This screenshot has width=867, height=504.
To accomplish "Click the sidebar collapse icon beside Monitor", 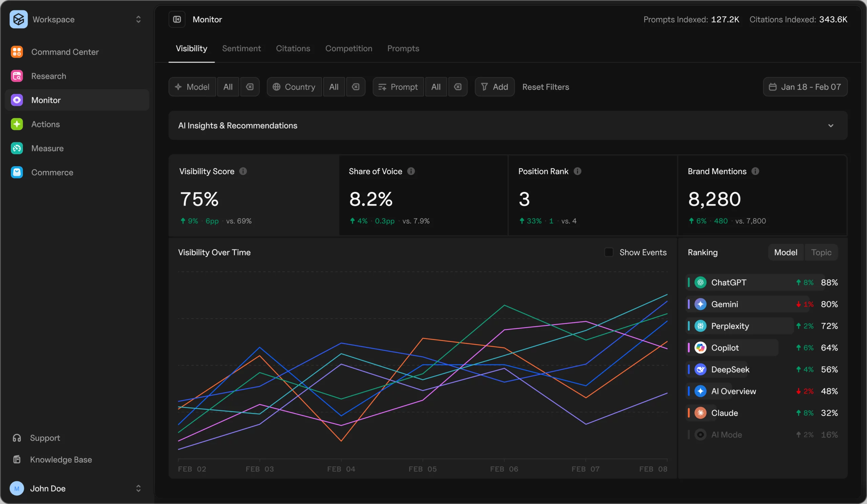I will 177,19.
